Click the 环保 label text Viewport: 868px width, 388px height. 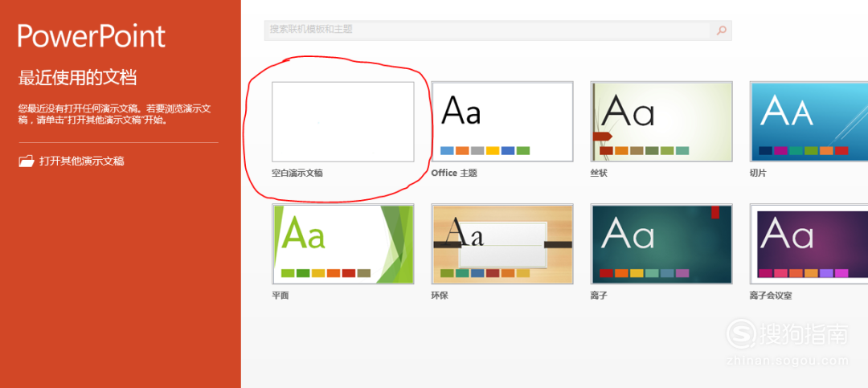440,296
